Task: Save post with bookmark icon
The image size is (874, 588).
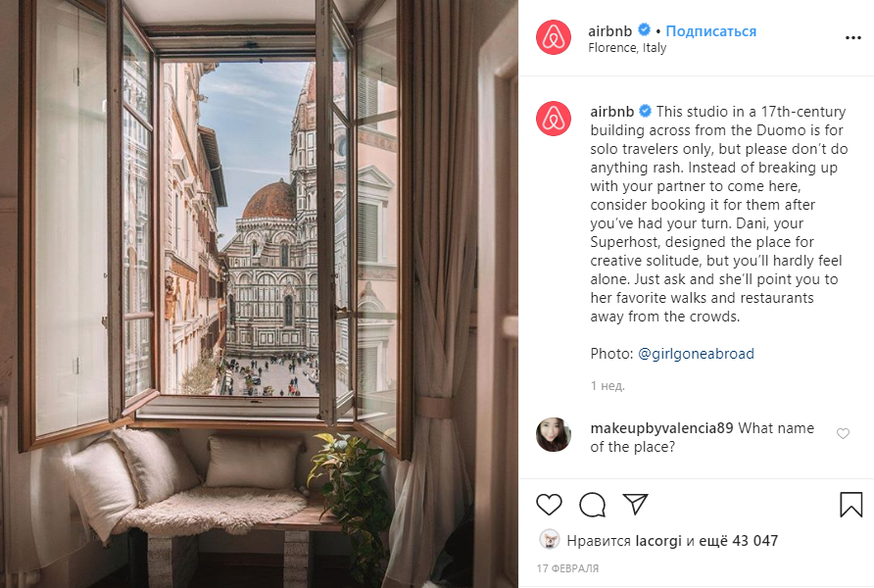Action: 850,505
